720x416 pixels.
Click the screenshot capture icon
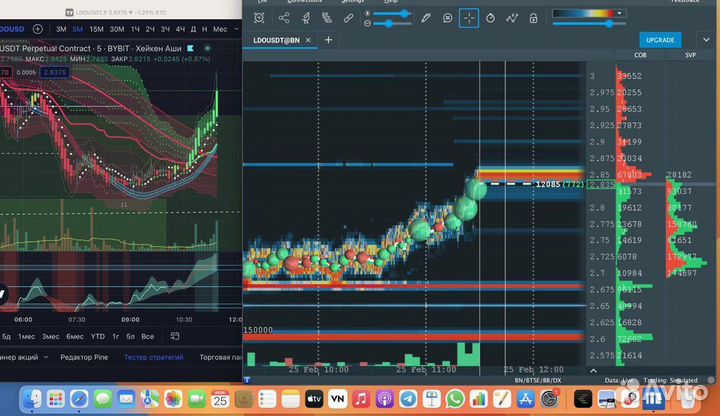pos(259,18)
